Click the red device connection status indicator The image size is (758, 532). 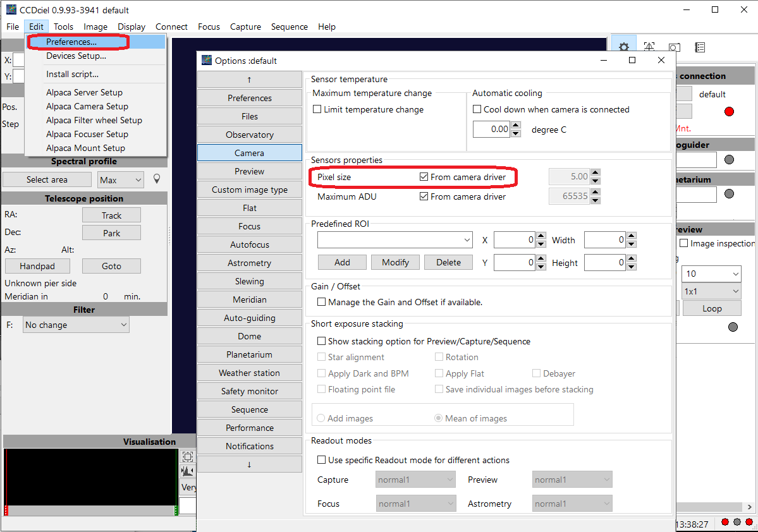coord(729,112)
